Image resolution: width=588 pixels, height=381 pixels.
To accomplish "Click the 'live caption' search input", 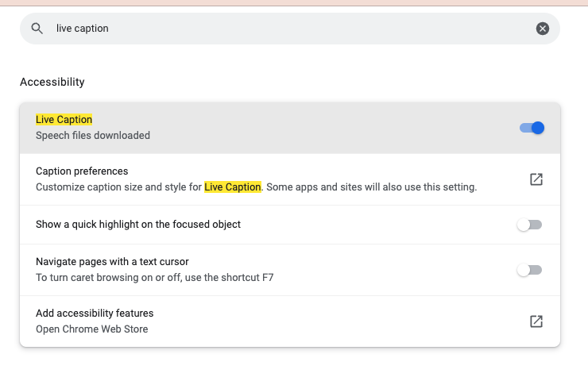I will 289,29.
